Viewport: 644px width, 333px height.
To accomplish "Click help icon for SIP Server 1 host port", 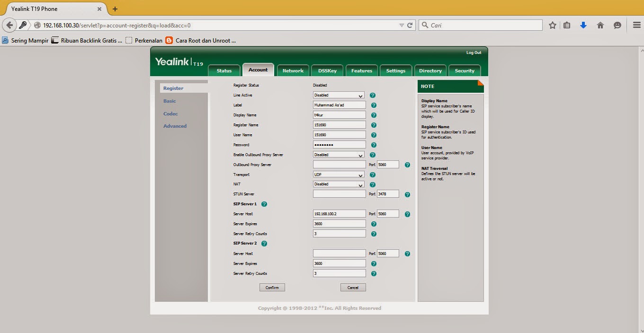I will click(407, 214).
